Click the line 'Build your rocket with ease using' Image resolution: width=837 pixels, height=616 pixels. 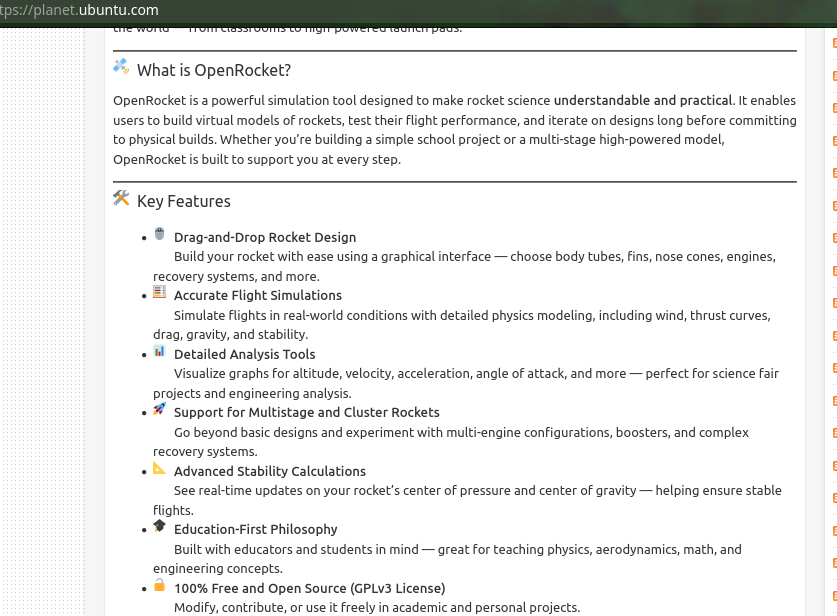pos(475,257)
